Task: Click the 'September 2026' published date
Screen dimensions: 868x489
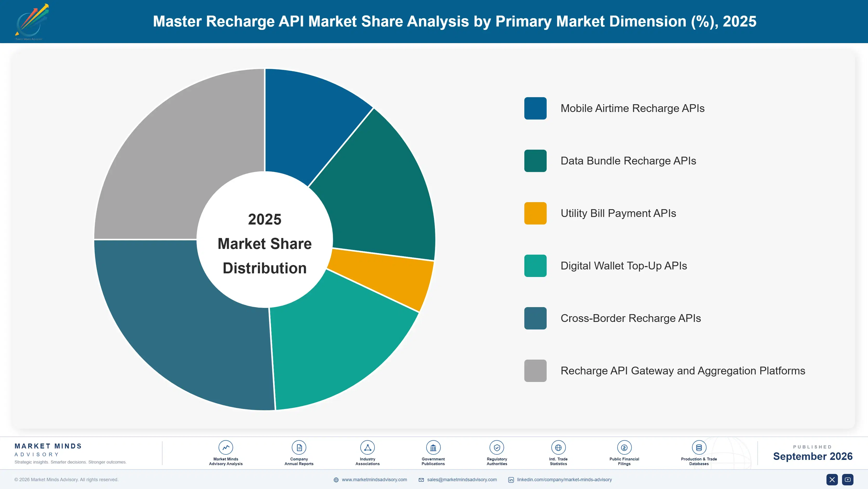Action: [813, 456]
